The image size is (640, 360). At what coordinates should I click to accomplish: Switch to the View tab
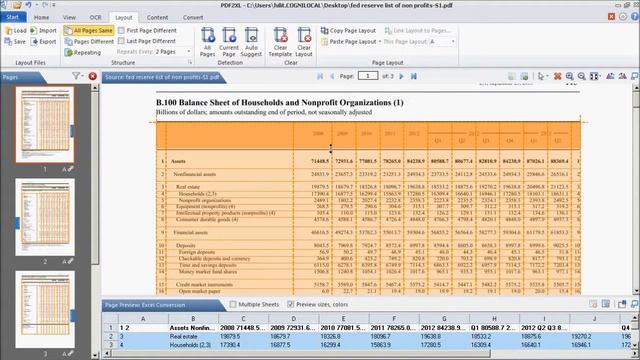coord(69,18)
